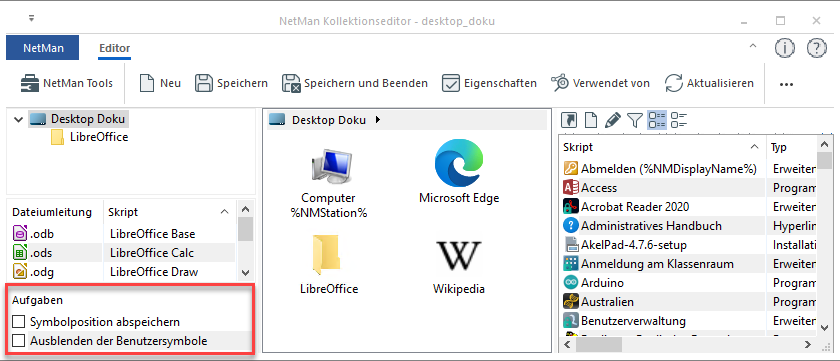Click LibreOffice Calc in the script column

point(152,253)
